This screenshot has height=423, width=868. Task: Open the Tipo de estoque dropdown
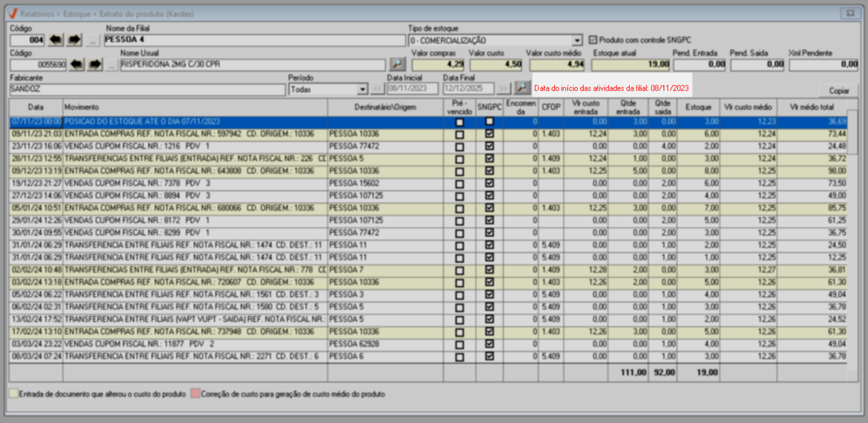[x=577, y=41]
